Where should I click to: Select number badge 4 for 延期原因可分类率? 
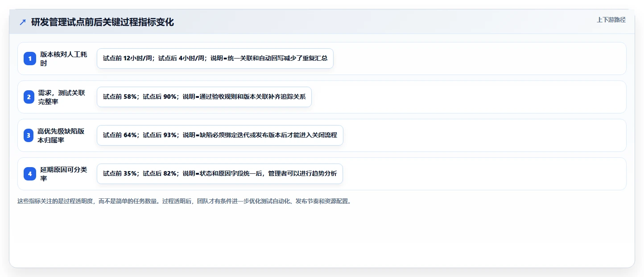pos(30,174)
